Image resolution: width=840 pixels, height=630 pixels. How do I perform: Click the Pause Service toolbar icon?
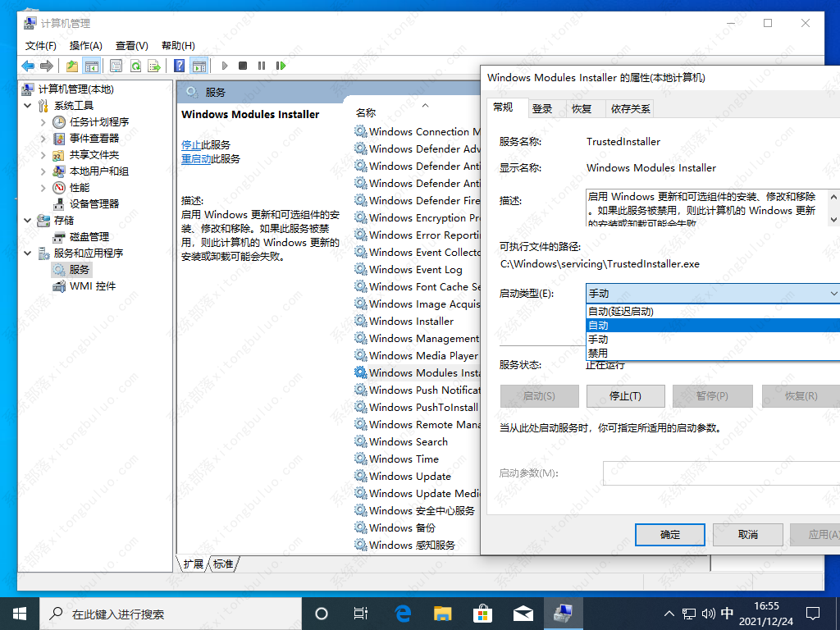[261, 66]
